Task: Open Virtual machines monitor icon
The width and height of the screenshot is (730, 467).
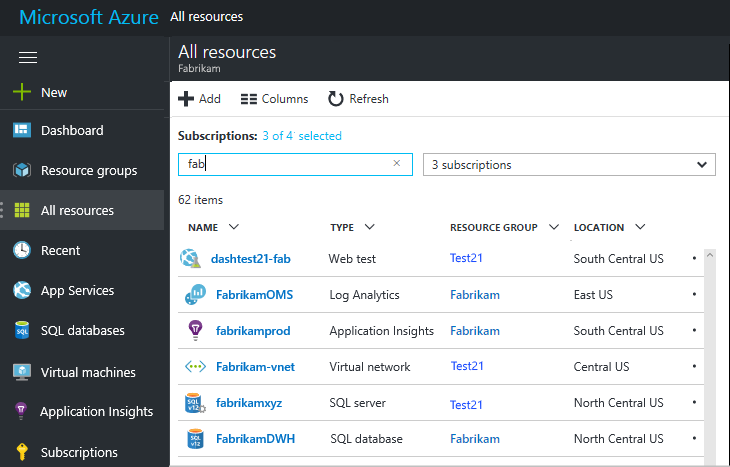Action: (22, 372)
